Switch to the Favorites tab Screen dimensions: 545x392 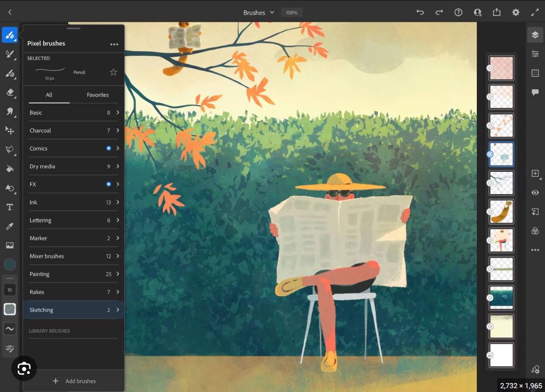[x=95, y=95]
